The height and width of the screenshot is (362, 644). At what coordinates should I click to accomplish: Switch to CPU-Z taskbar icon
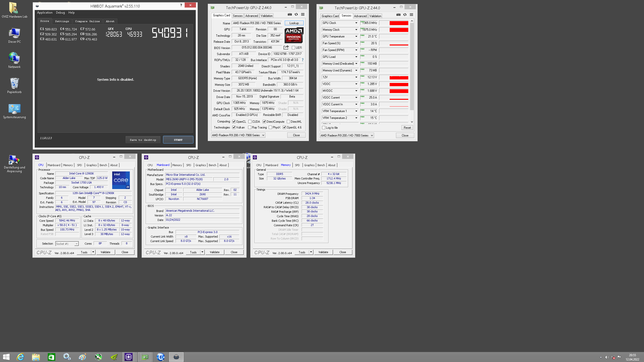tap(129, 357)
